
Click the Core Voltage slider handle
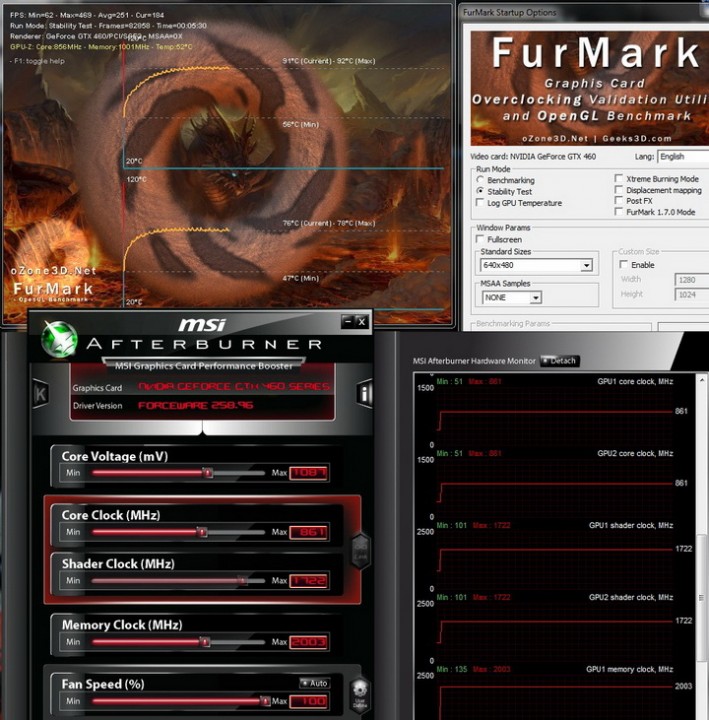pyautogui.click(x=208, y=472)
